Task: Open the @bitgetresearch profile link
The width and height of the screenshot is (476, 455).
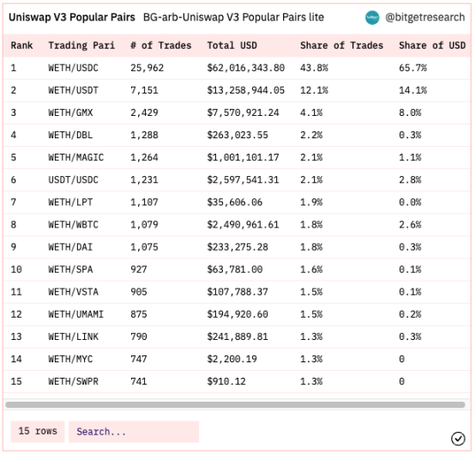Action: [425, 17]
